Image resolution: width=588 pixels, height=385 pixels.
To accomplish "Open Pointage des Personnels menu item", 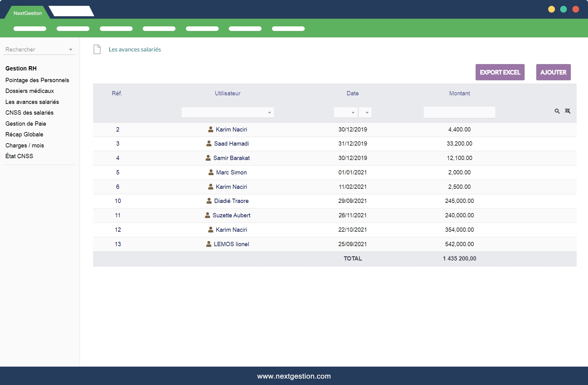I will click(x=37, y=80).
